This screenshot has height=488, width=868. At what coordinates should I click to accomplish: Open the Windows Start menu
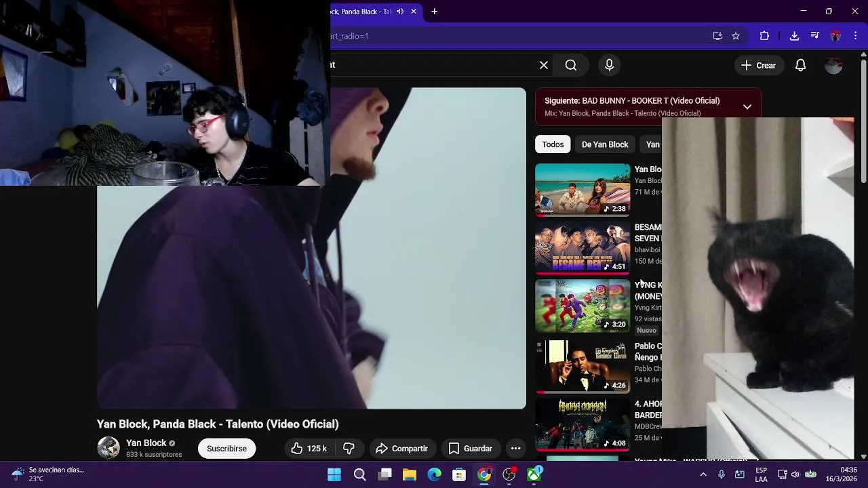334,474
